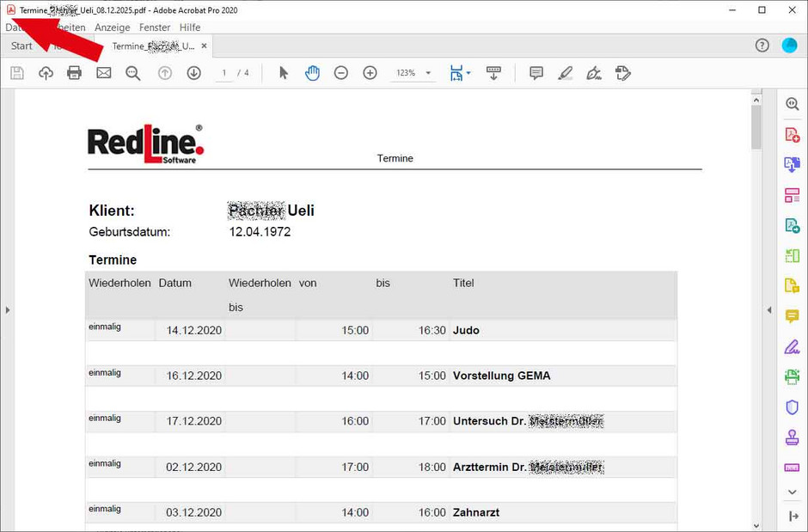Viewport: 808px width, 532px height.
Task: Open the Protect shield tool
Action: pos(792,407)
